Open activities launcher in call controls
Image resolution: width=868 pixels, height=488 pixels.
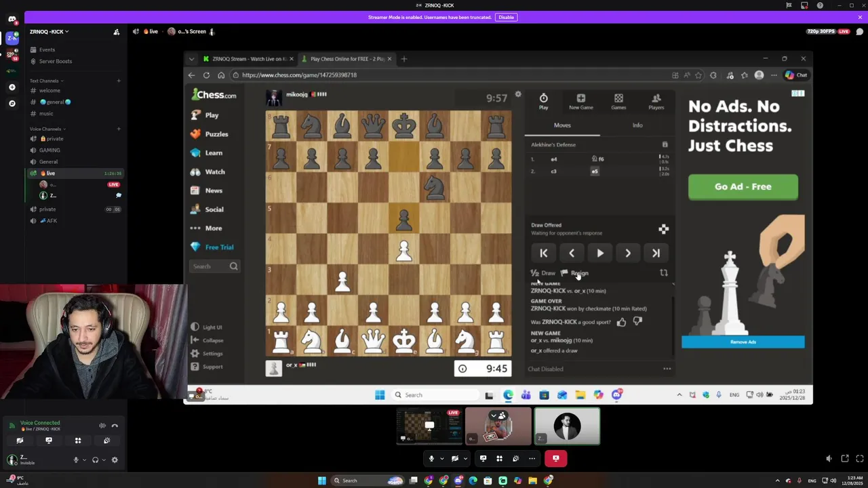499,459
